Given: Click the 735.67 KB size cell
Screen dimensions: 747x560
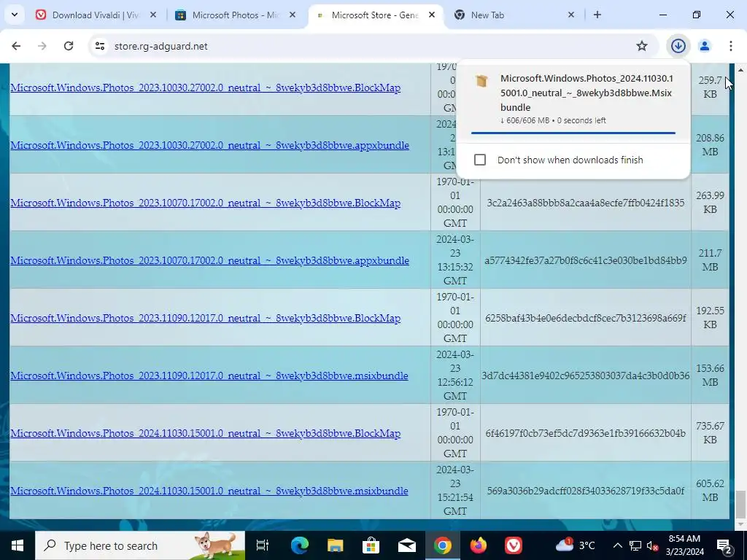Looking at the screenshot, I should coord(710,433).
